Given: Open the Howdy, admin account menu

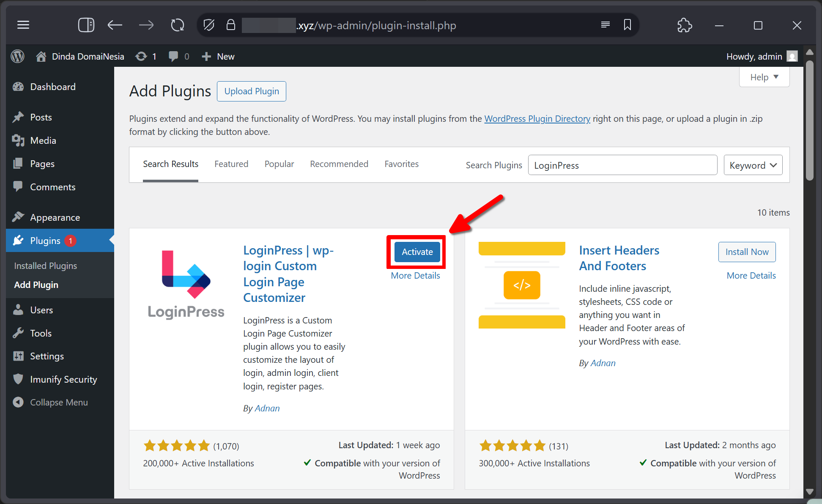Looking at the screenshot, I should pos(762,56).
